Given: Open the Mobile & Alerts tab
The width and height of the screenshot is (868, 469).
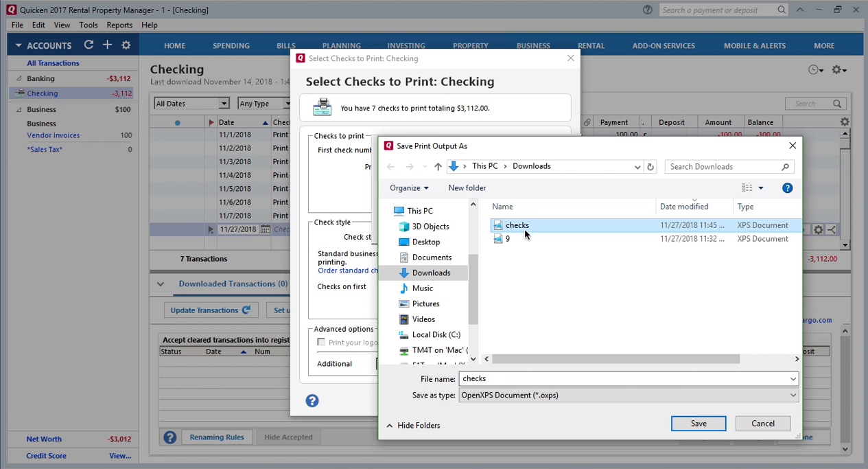Looking at the screenshot, I should coord(755,46).
